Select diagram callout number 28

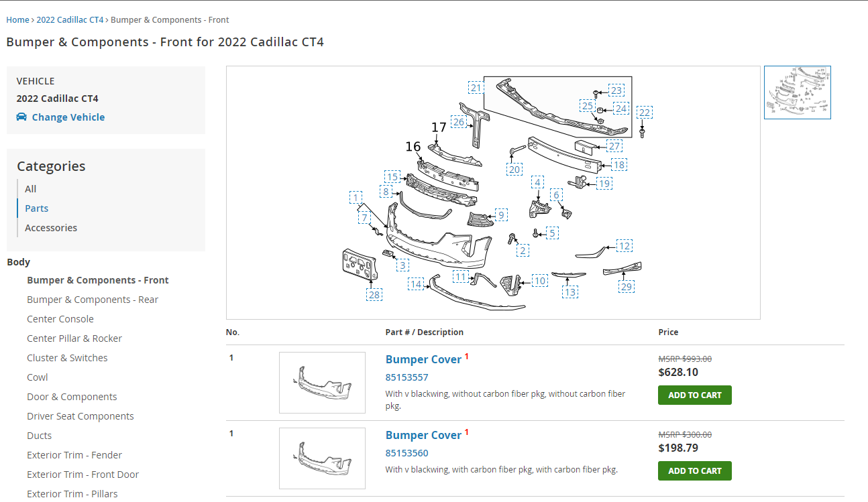(374, 294)
